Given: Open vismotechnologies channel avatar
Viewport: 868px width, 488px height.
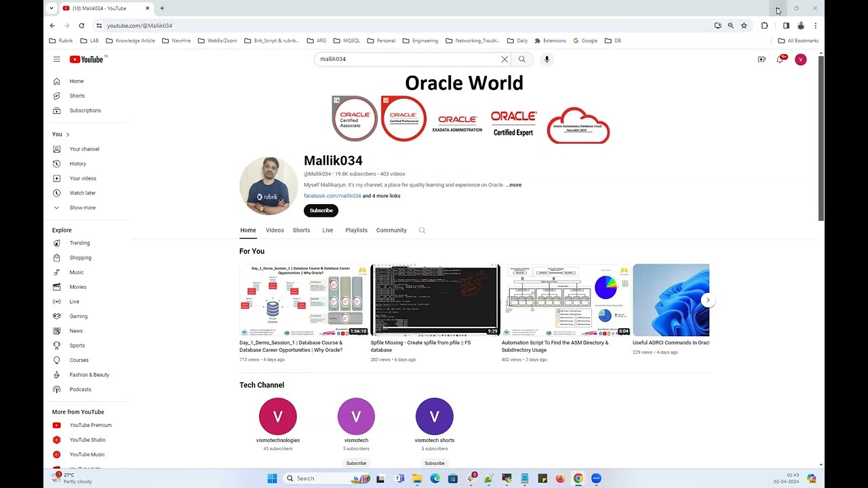Looking at the screenshot, I should click(278, 416).
